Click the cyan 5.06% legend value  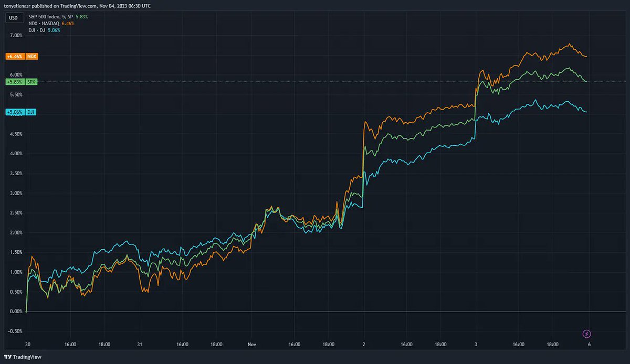pyautogui.click(x=54, y=30)
